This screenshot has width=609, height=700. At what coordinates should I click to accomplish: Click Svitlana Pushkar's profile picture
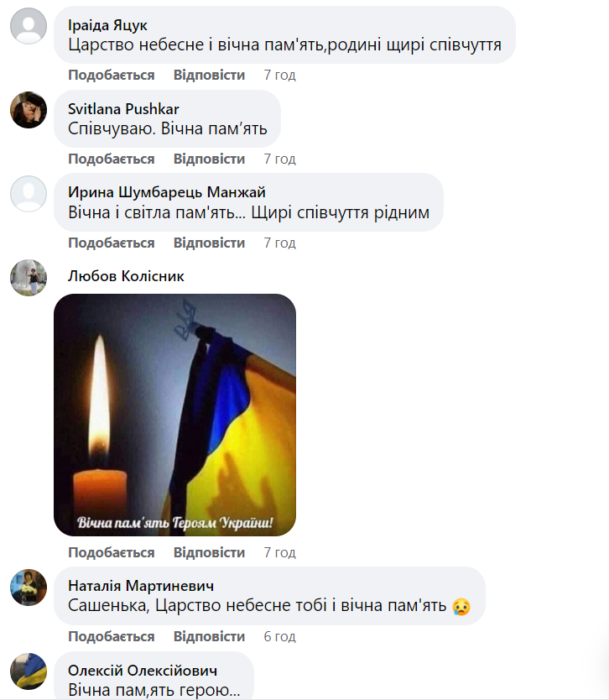(x=29, y=110)
